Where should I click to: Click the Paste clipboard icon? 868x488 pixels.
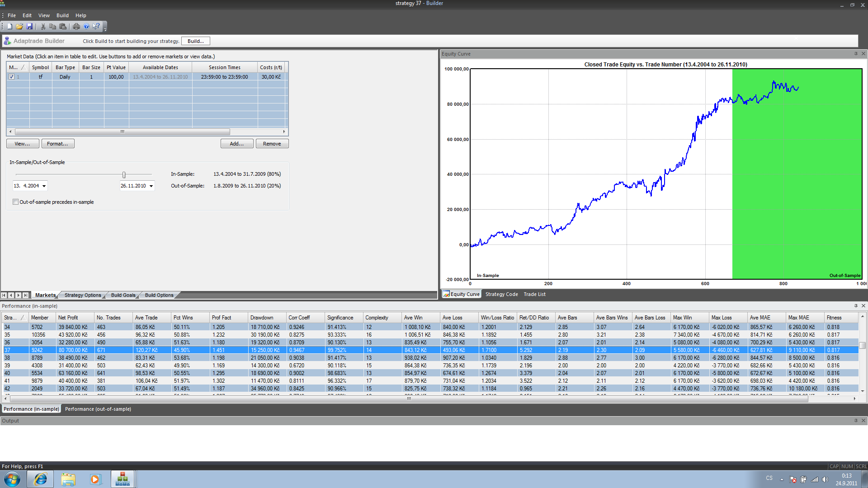(63, 27)
